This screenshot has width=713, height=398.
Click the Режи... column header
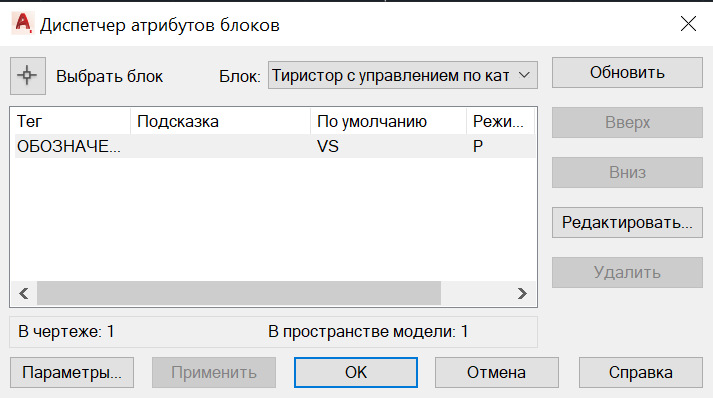(x=501, y=121)
